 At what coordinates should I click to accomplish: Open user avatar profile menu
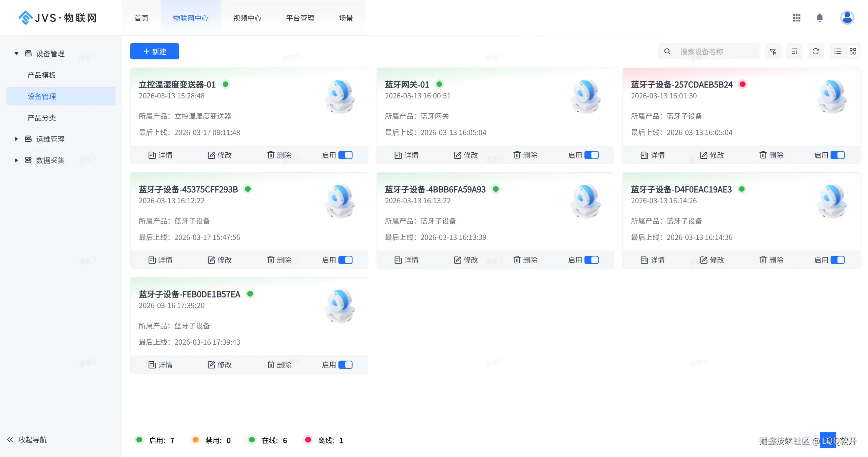point(847,18)
